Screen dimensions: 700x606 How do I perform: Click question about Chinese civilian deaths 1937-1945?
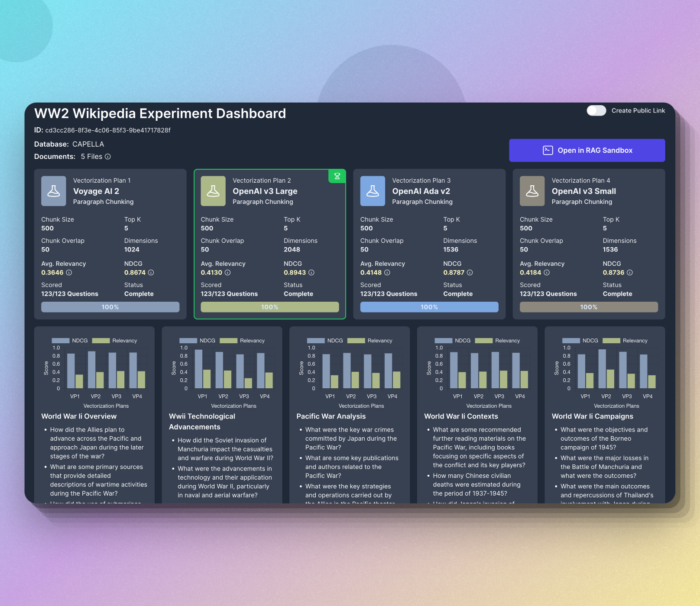476,485
